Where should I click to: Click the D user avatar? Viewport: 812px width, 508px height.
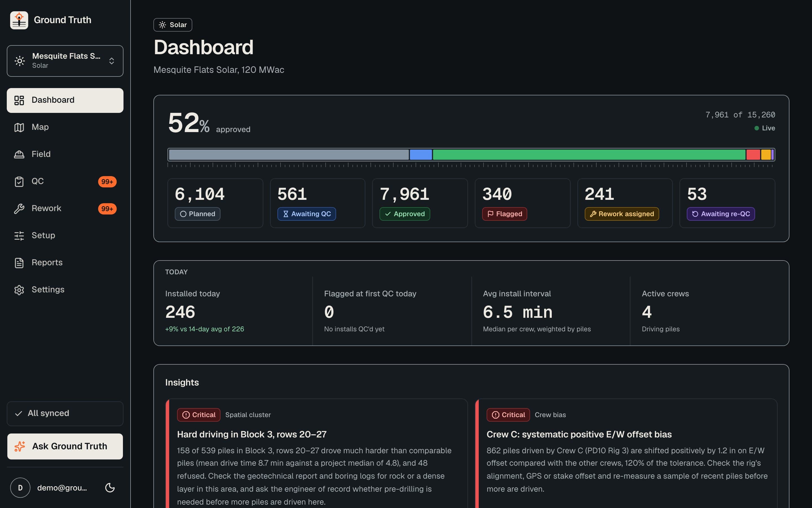point(20,488)
